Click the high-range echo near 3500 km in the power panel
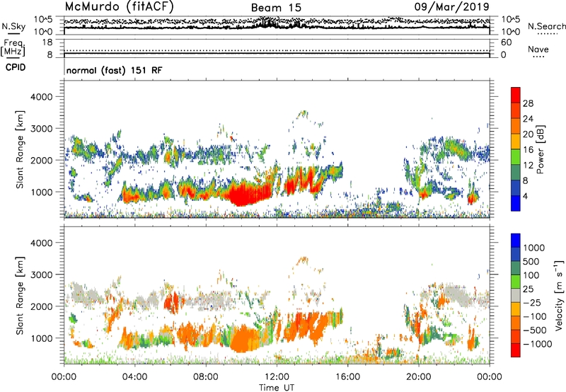566x392 pixels. click(x=303, y=115)
